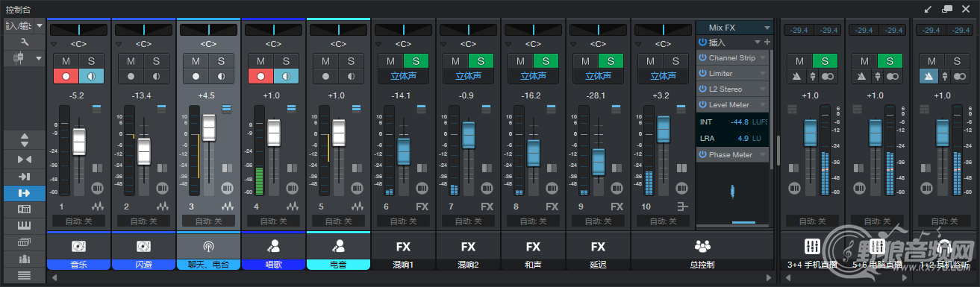Select the 电音 channel name tab

[x=338, y=264]
